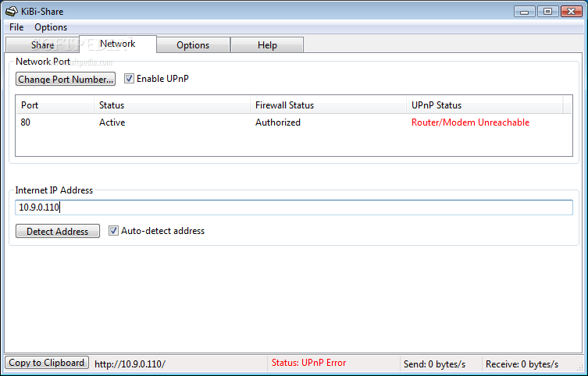This screenshot has width=588, height=376.
Task: Click the Router/Modem Unreachable text
Action: tap(470, 122)
